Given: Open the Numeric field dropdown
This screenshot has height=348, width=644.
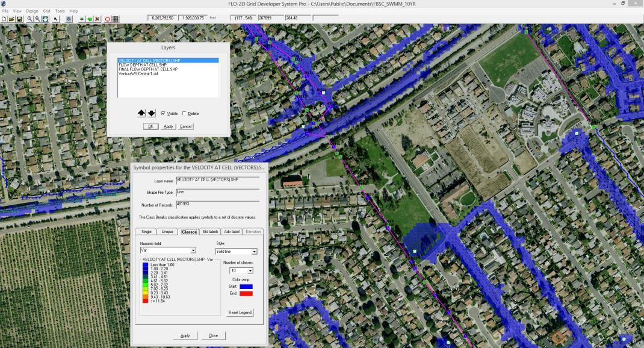Looking at the screenshot, I should 193,250.
